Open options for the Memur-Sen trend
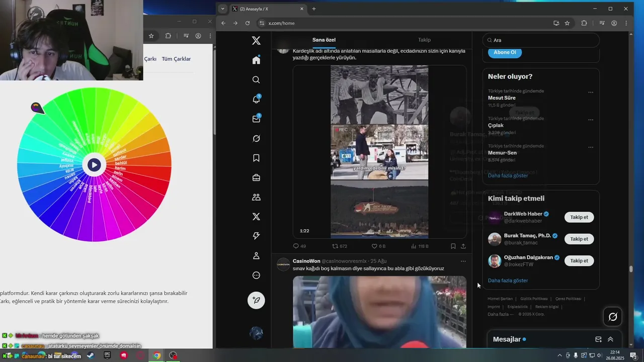644x362 pixels. [591, 147]
